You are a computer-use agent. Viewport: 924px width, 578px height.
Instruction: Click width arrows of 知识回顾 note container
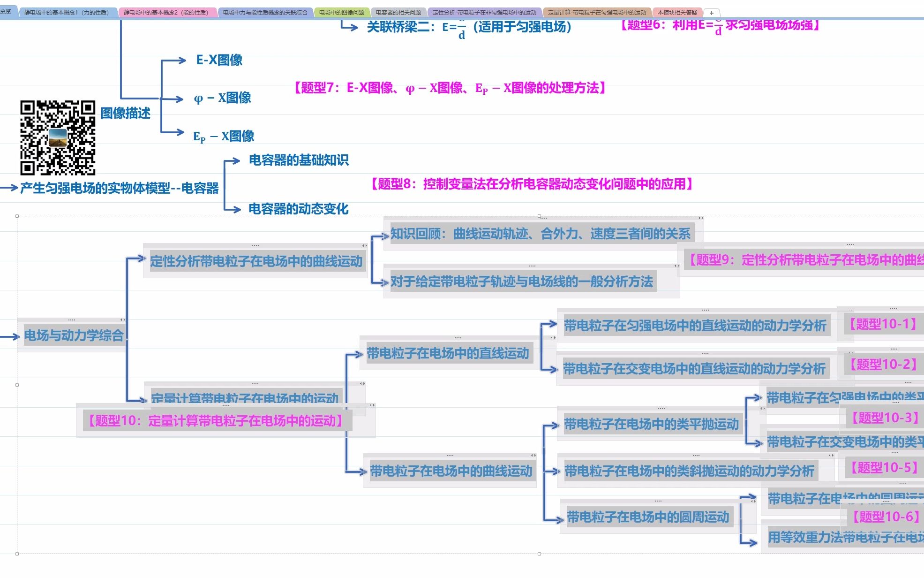click(x=700, y=218)
